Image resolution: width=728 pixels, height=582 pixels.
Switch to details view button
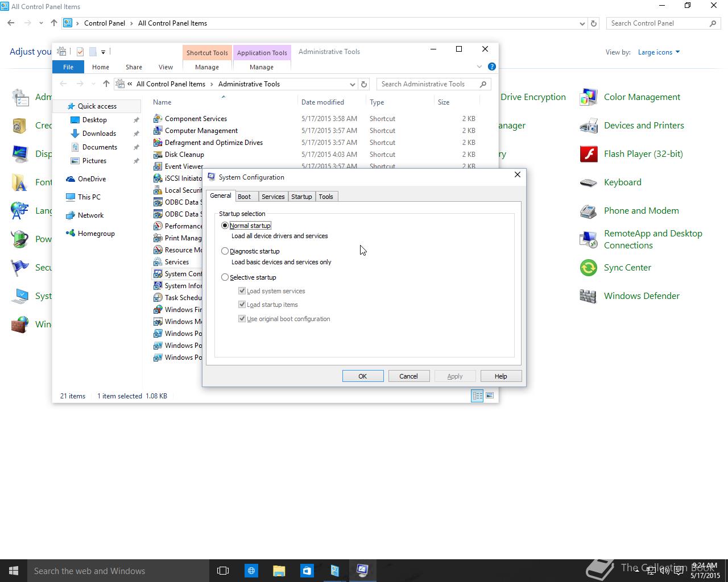point(477,396)
